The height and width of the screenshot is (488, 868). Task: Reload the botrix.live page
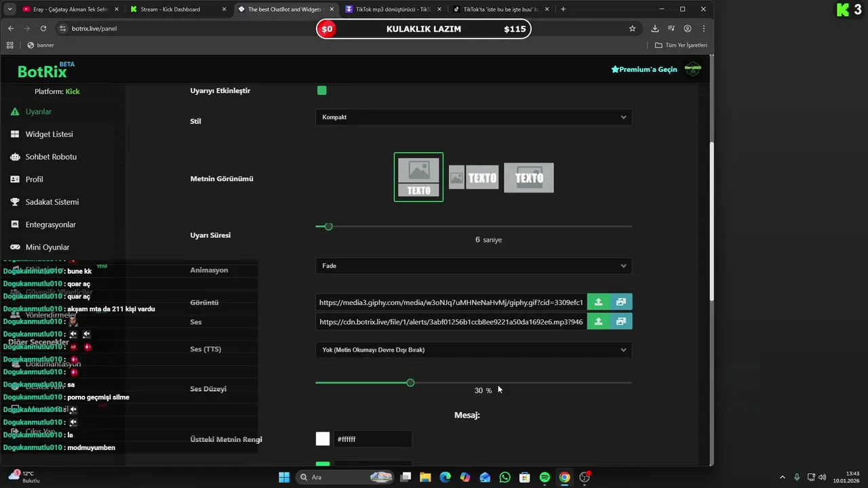coord(43,28)
